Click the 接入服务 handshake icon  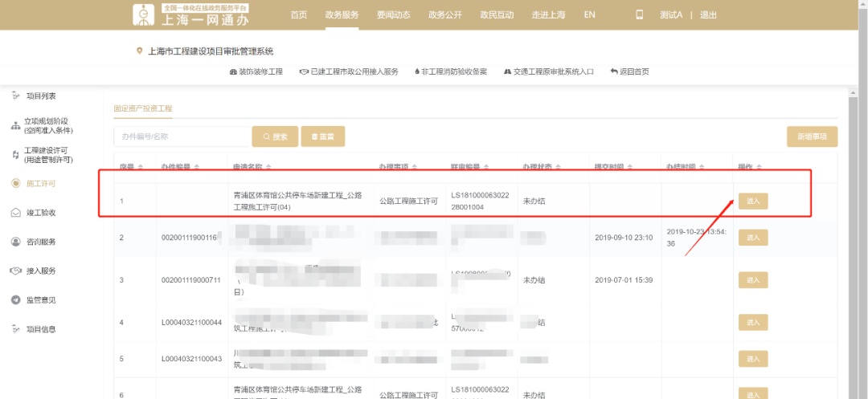(15, 271)
